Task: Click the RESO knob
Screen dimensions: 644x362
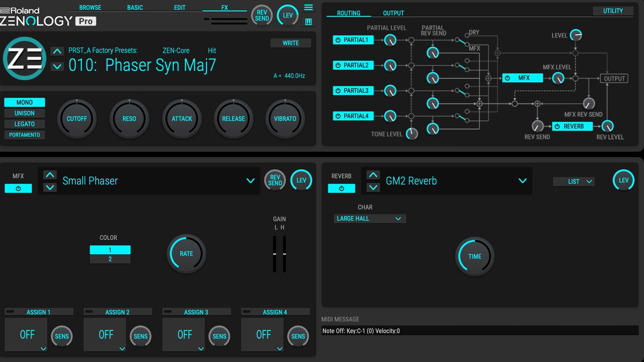Action: pyautogui.click(x=129, y=119)
